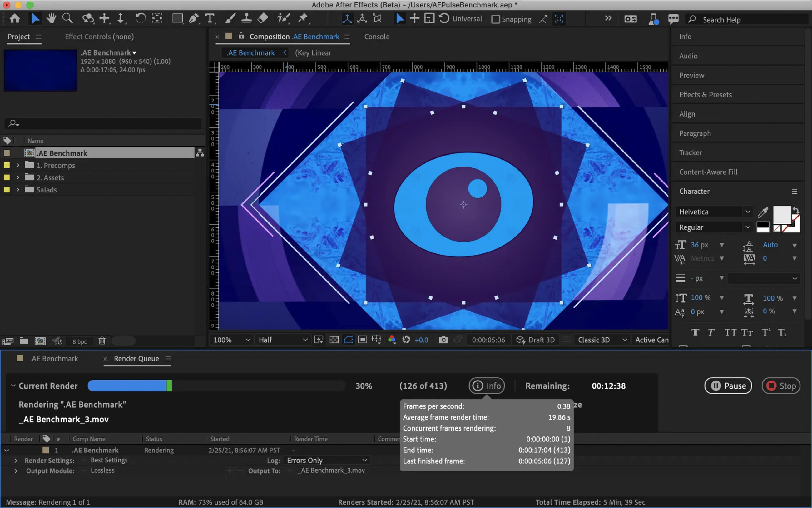Enable Snapping in the composition viewer
Viewport: 812px width, 508px height.
click(x=496, y=19)
